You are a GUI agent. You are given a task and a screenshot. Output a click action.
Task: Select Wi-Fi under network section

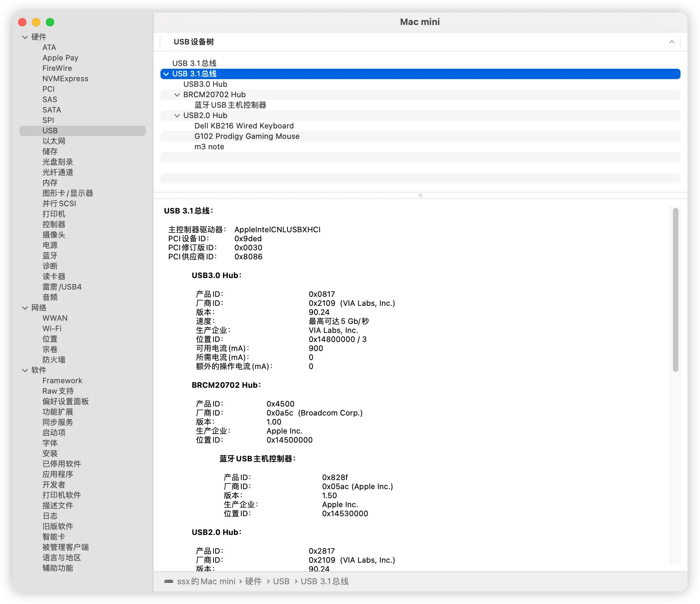click(x=52, y=329)
